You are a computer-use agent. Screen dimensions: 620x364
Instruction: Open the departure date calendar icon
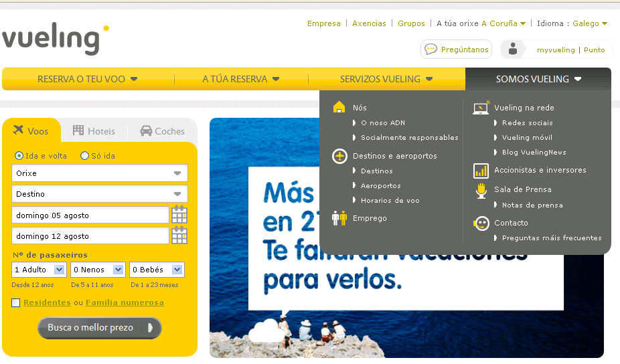coord(179,214)
